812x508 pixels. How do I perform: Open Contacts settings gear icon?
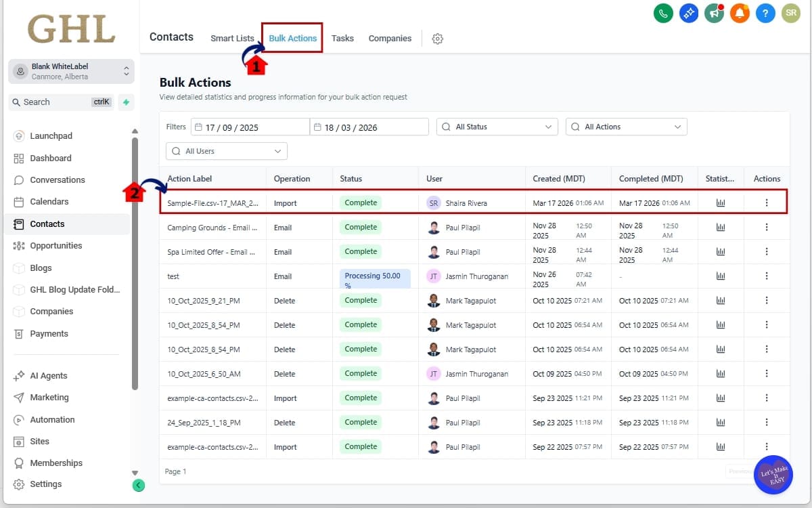(x=438, y=39)
